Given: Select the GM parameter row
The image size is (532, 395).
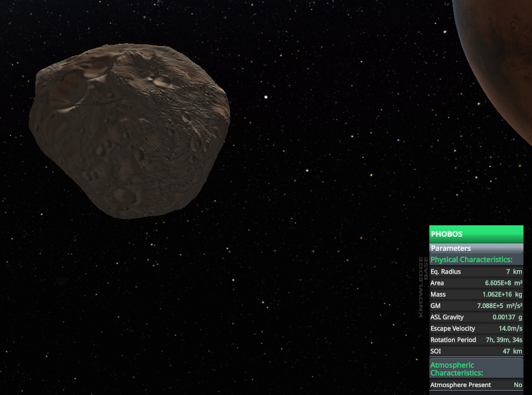Looking at the screenshot, I should 476,305.
